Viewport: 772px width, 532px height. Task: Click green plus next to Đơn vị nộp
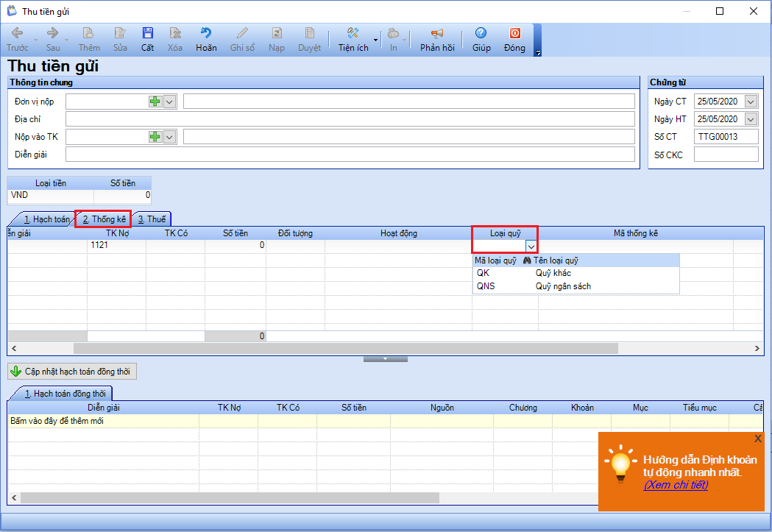coord(155,102)
